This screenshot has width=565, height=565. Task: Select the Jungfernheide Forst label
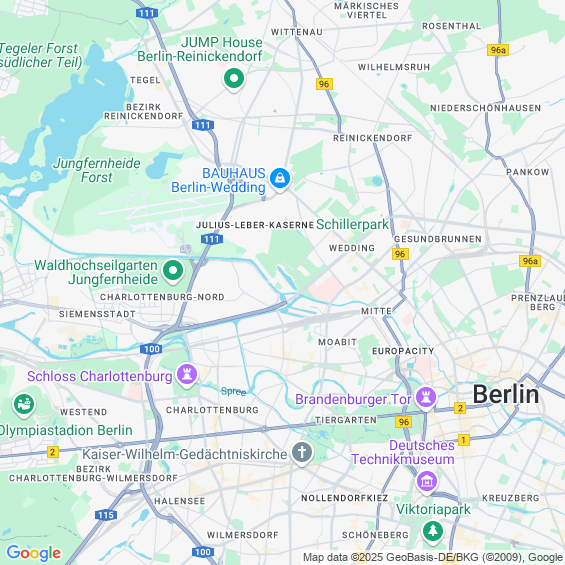tap(97, 170)
